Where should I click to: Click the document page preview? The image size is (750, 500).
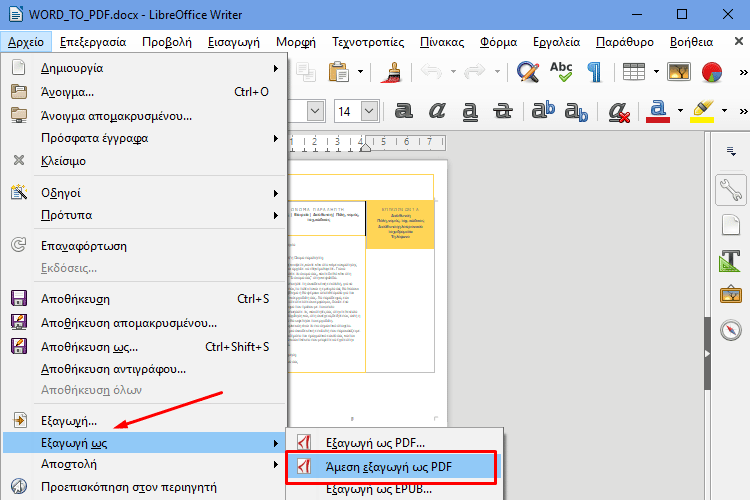[x=367, y=292]
